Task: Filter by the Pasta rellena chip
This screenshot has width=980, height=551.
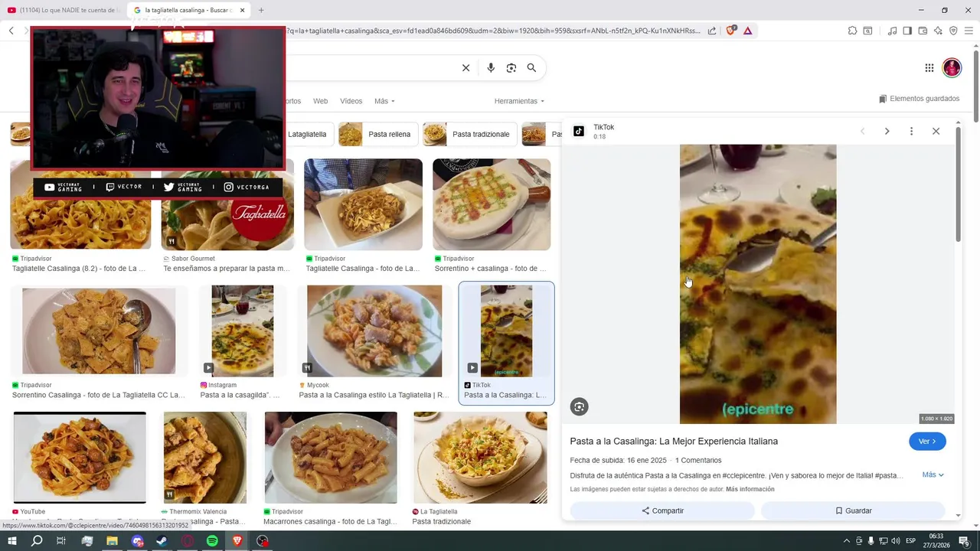Action: (377, 134)
